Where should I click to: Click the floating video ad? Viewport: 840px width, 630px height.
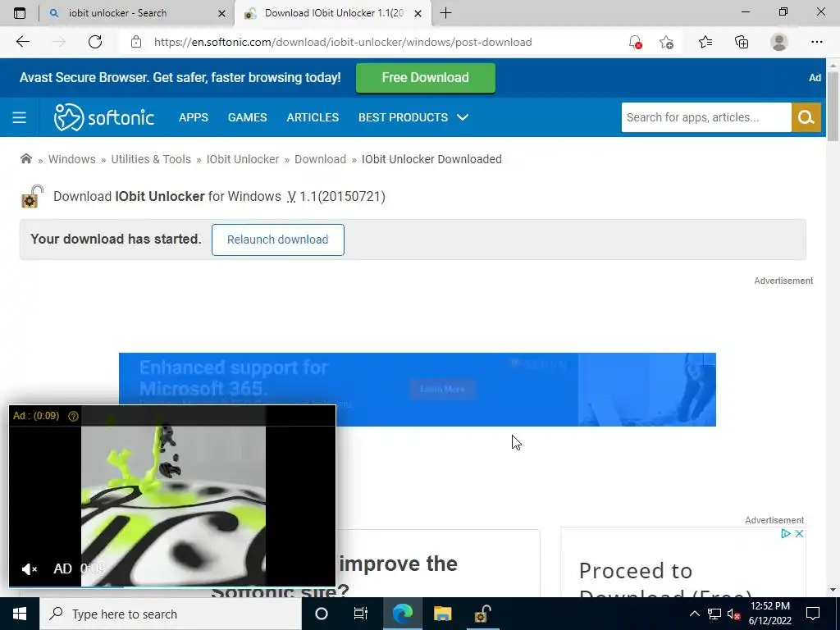[x=172, y=495]
